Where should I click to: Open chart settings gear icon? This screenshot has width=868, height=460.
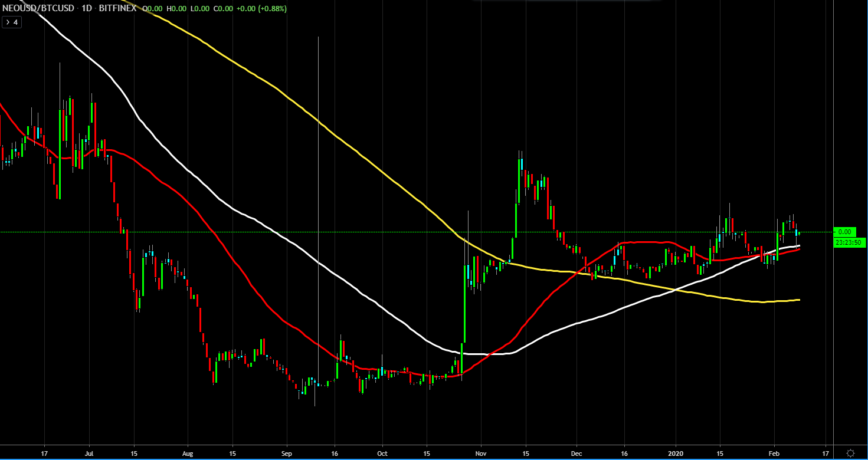pos(850,452)
